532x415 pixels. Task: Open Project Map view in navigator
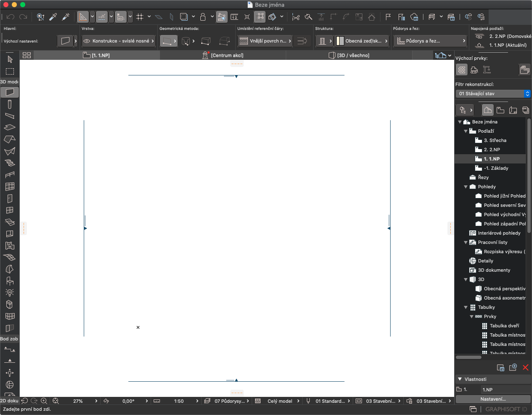pos(488,110)
